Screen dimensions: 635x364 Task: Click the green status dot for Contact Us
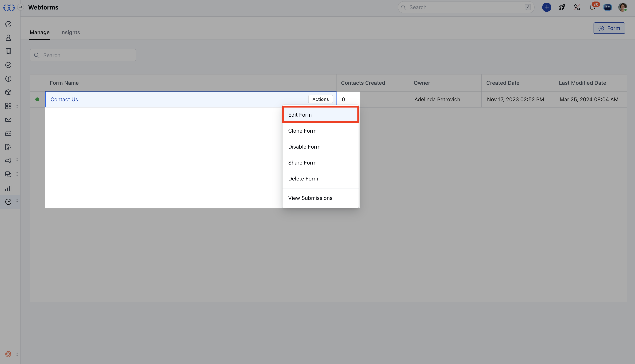37,100
